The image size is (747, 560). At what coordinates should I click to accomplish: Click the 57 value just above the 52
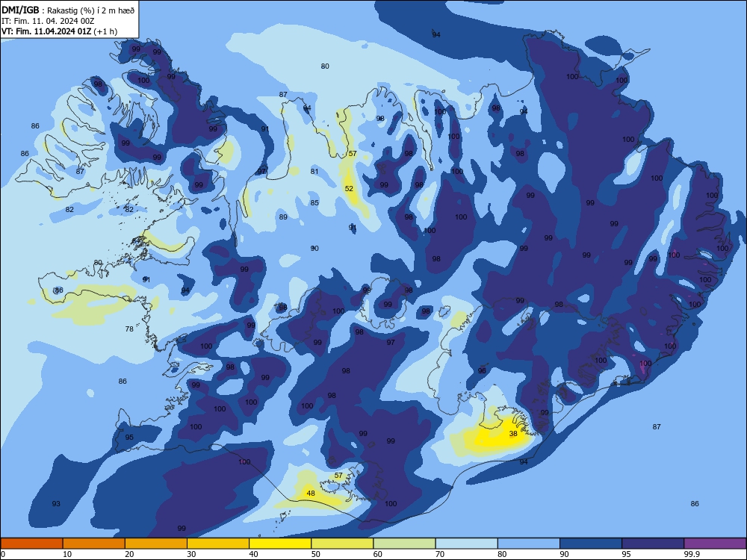pyautogui.click(x=353, y=153)
